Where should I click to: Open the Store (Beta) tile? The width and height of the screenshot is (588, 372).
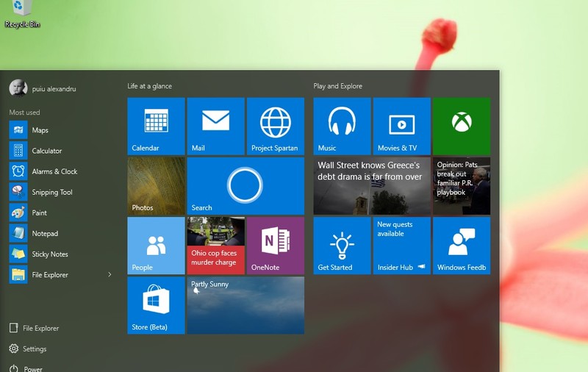coord(156,305)
